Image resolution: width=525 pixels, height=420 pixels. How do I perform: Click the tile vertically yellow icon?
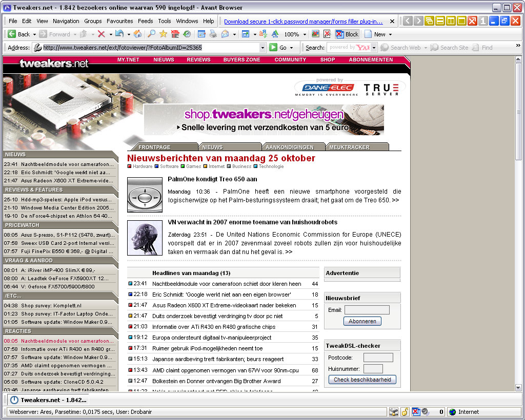click(x=451, y=20)
